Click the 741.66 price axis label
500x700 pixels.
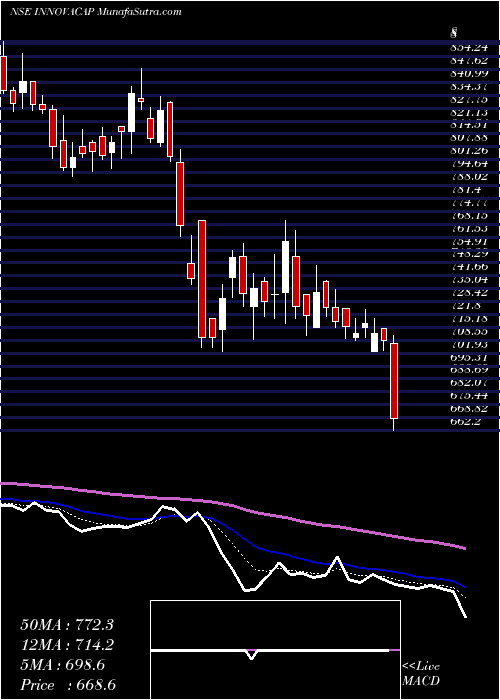pyautogui.click(x=469, y=268)
